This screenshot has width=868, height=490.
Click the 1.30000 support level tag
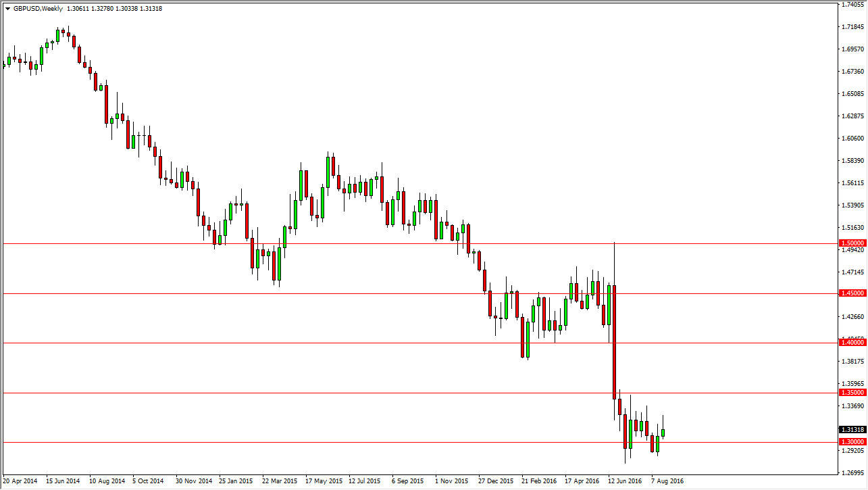(852, 441)
